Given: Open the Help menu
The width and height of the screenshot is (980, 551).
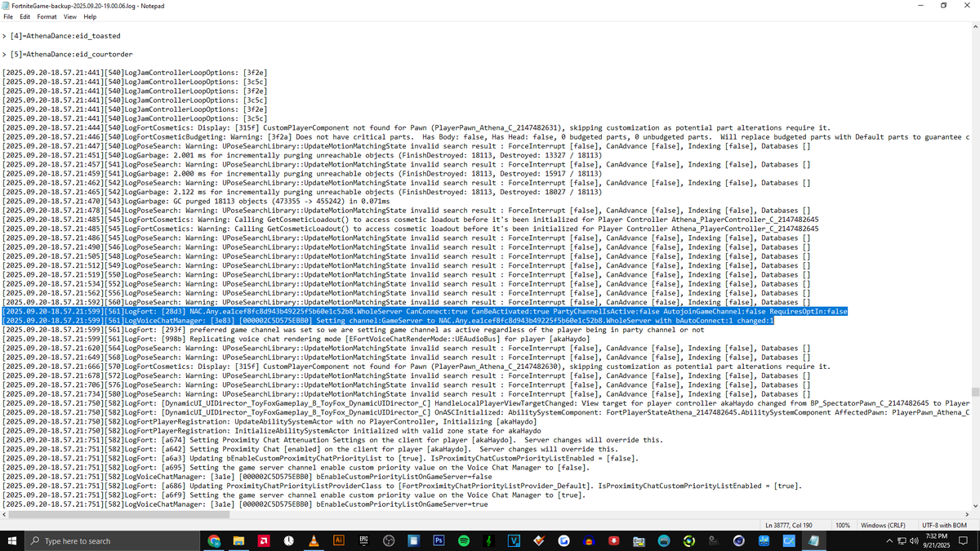Looking at the screenshot, I should (90, 16).
